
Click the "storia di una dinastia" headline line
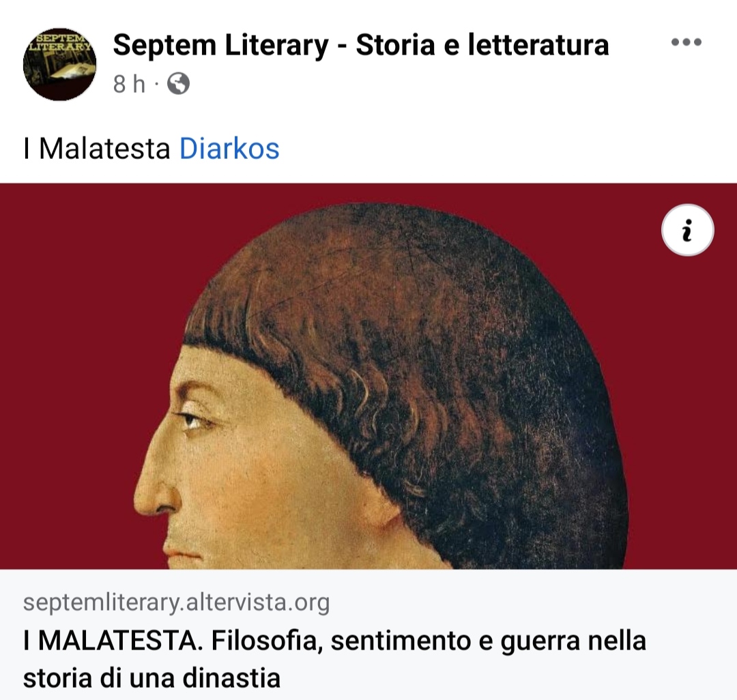pyautogui.click(x=151, y=678)
